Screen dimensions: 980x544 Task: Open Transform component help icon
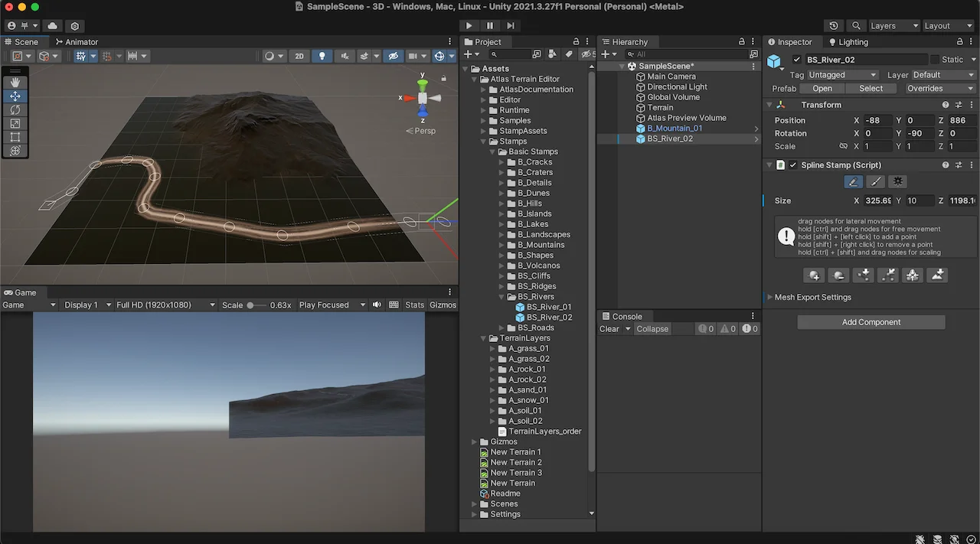pos(946,105)
